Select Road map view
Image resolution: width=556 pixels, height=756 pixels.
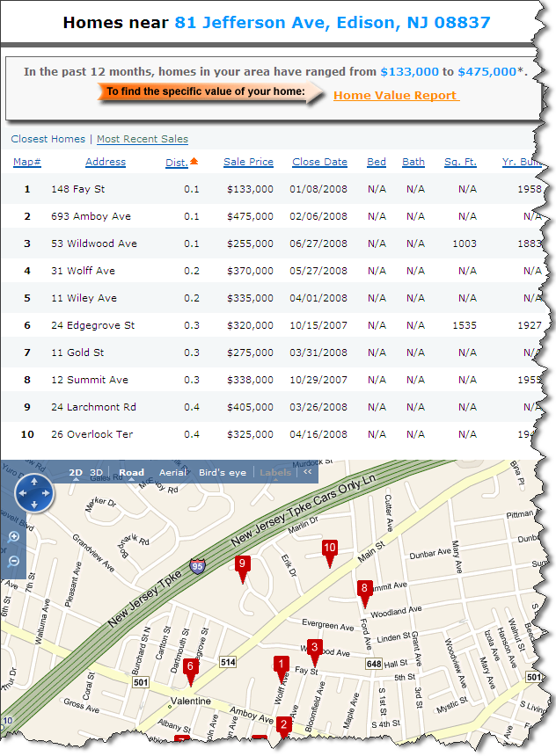132,473
